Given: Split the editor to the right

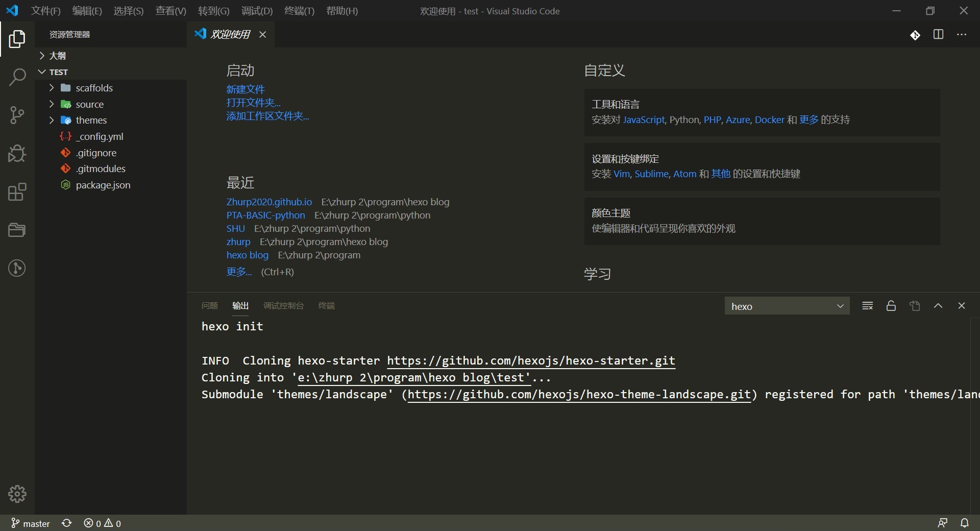Looking at the screenshot, I should pyautogui.click(x=938, y=34).
